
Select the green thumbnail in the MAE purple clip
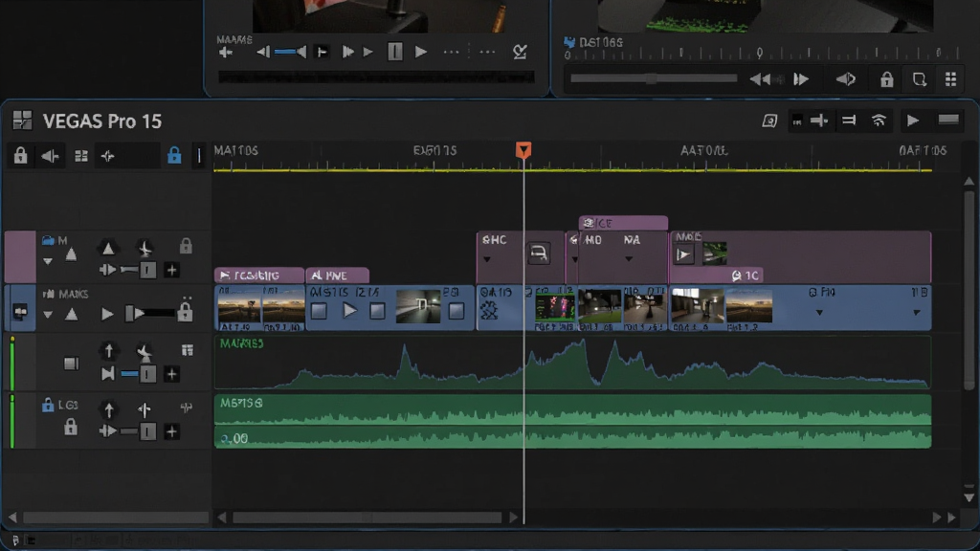click(x=714, y=253)
